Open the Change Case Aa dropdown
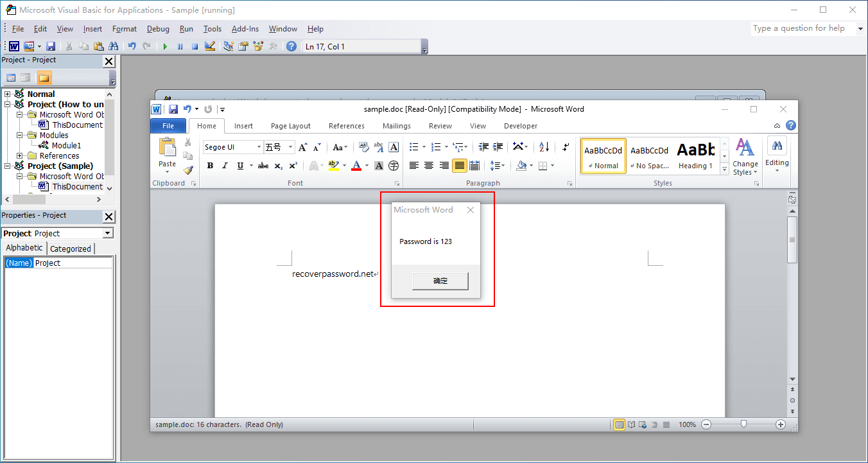The image size is (868, 463). point(341,147)
